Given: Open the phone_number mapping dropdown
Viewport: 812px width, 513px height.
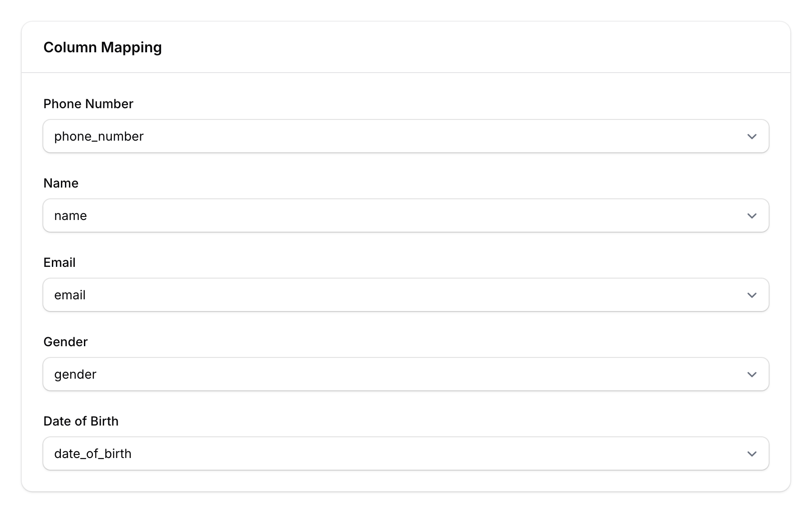Looking at the screenshot, I should [x=406, y=136].
